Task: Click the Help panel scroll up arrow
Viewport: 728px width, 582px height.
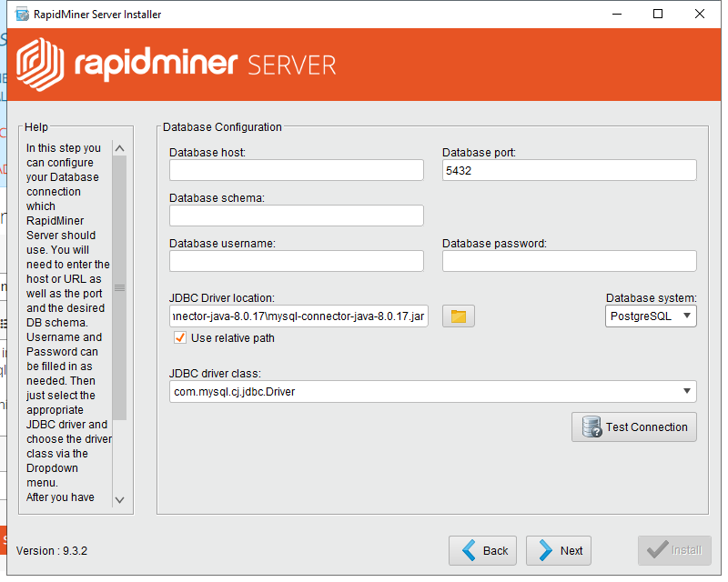Action: point(119,148)
